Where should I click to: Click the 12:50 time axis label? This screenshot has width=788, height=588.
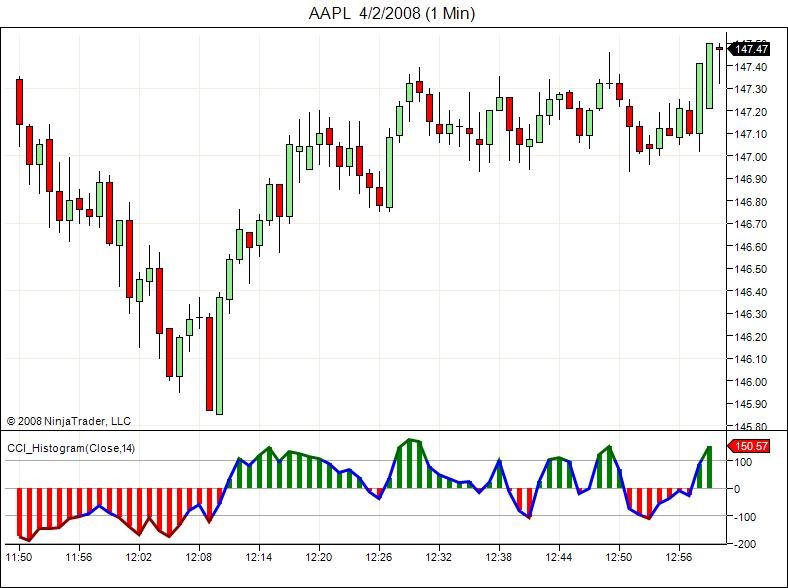(x=619, y=557)
